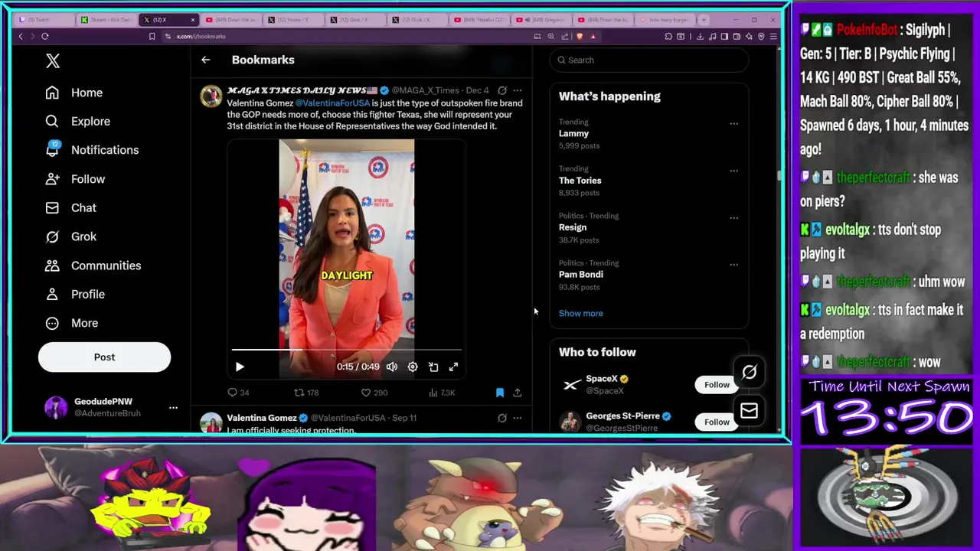Play the video
This screenshot has height=551, width=980.
coord(240,367)
